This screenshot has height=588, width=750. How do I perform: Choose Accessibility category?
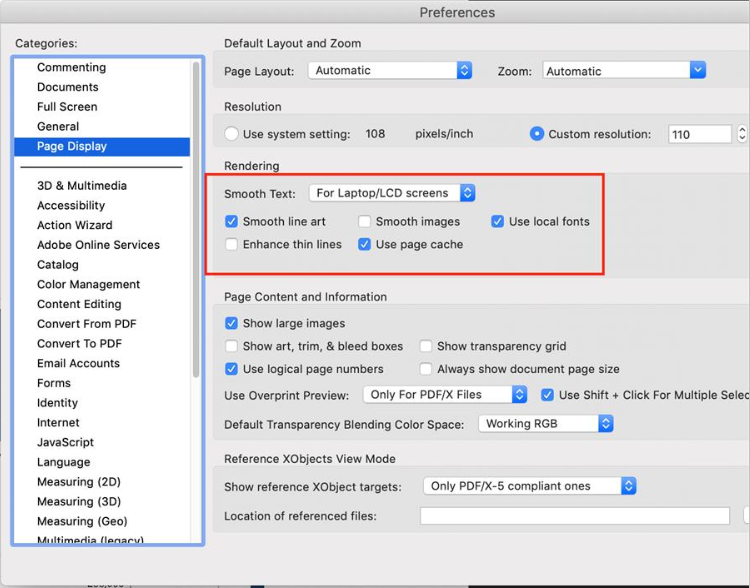(71, 205)
